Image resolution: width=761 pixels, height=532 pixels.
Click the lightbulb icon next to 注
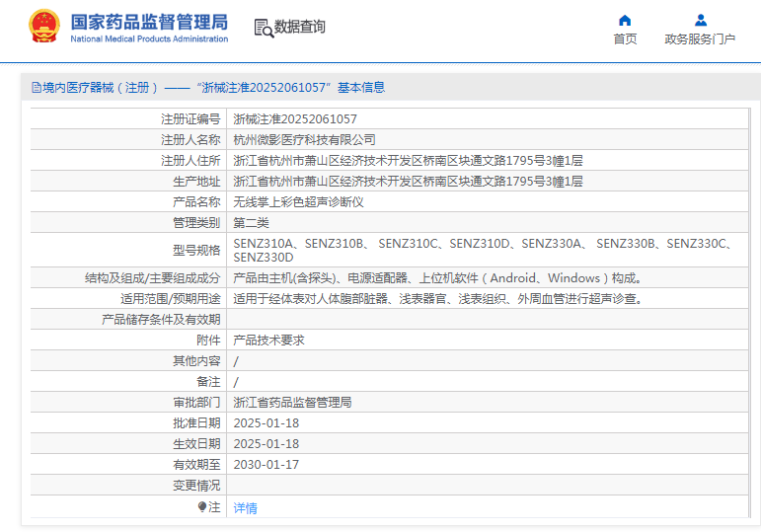click(202, 506)
